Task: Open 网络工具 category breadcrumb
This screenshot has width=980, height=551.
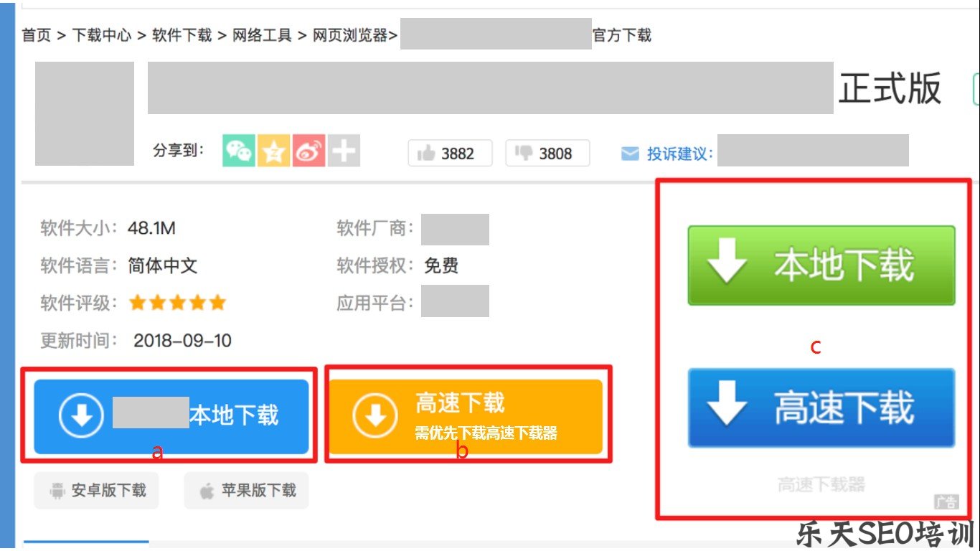Action: pos(262,35)
